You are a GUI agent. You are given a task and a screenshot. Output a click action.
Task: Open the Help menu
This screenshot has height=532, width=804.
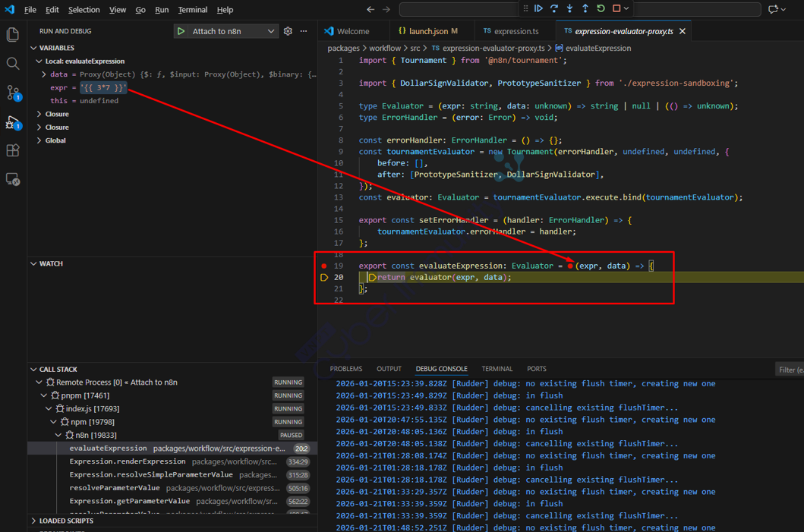pos(225,10)
